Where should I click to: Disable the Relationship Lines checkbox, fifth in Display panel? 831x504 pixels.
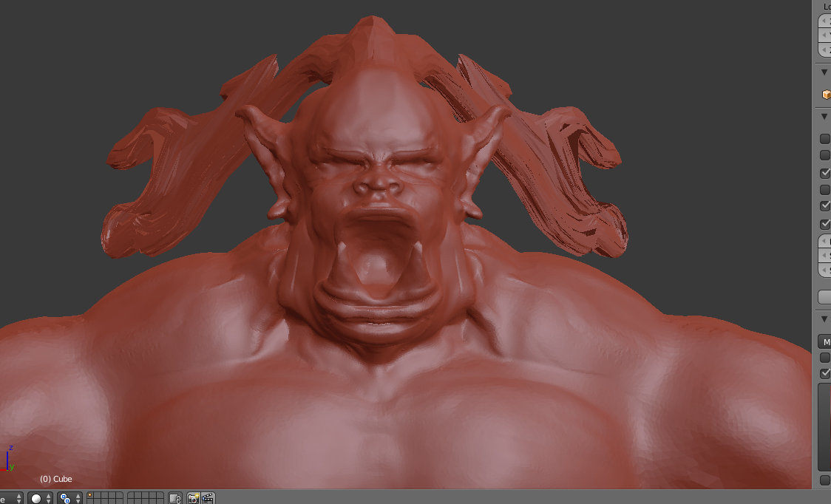(x=825, y=205)
